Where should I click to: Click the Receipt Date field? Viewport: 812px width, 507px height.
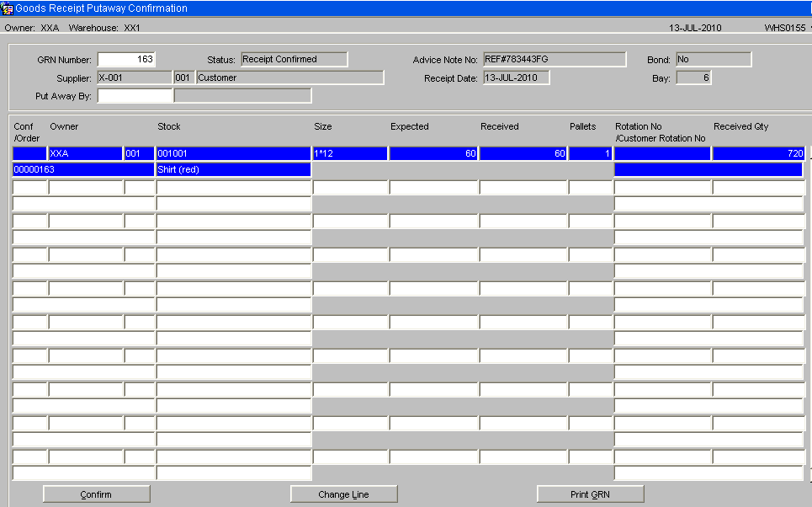click(x=517, y=77)
